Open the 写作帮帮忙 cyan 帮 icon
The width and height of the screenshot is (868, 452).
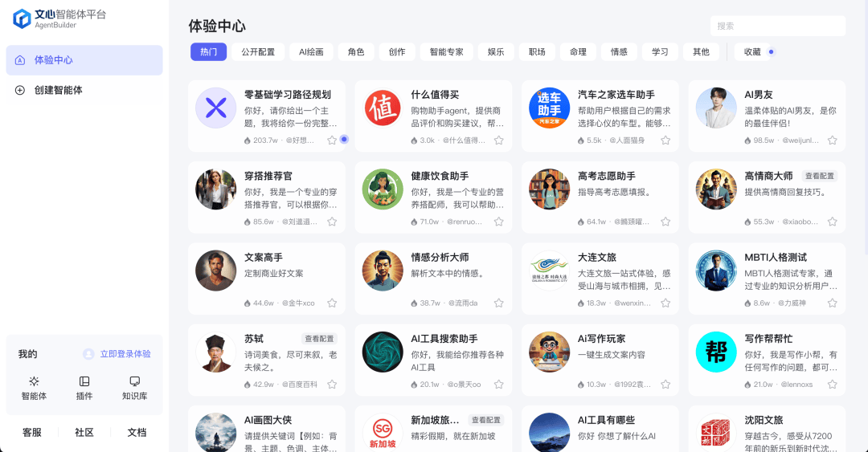pos(716,352)
